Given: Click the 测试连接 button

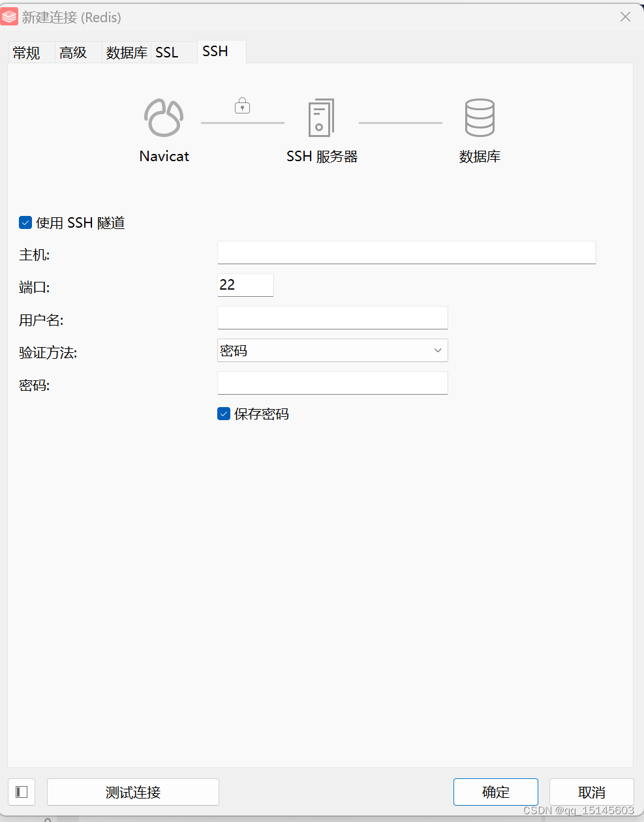Looking at the screenshot, I should pyautogui.click(x=133, y=792).
